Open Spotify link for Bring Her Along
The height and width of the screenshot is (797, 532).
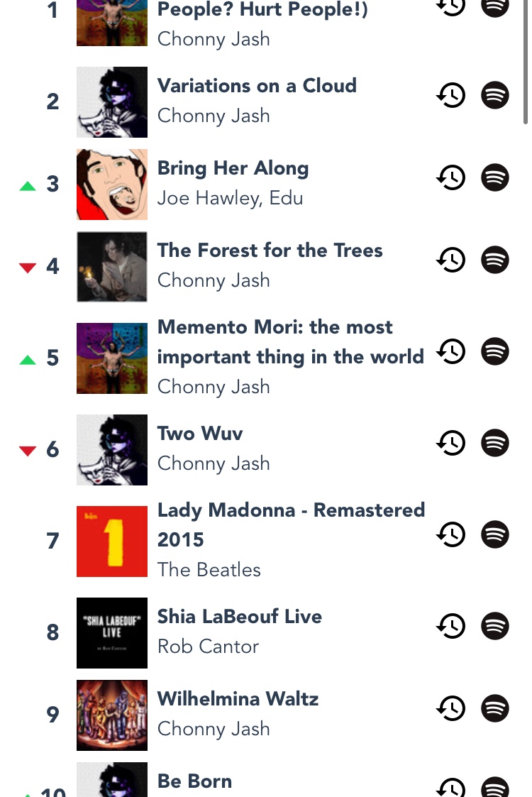tap(495, 177)
